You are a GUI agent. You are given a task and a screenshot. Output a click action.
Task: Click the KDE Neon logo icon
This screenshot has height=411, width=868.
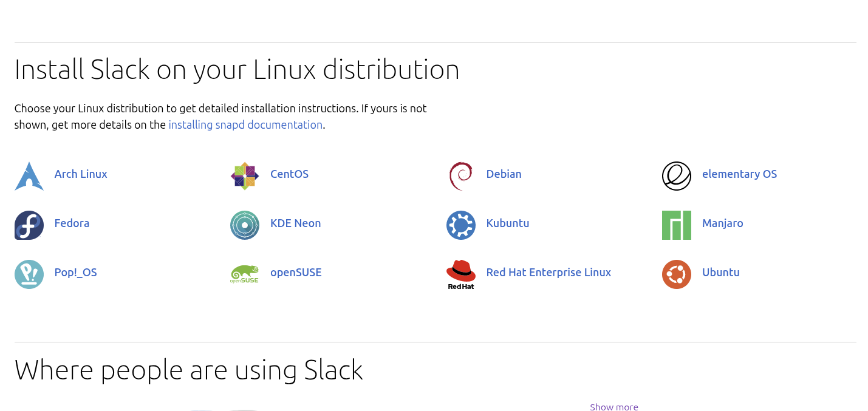[245, 225]
